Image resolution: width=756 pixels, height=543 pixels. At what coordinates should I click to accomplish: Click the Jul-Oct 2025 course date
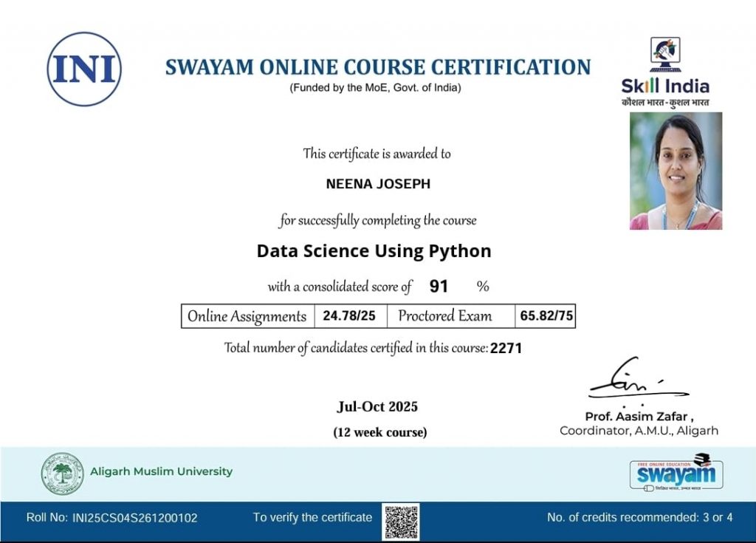(377, 407)
